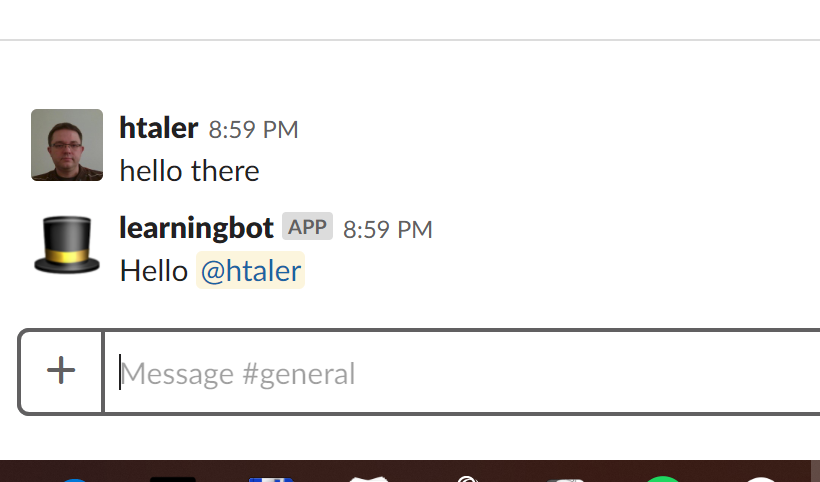Open the gray taskbar icon left of green one
The height and width of the screenshot is (482, 820).
tap(565, 479)
